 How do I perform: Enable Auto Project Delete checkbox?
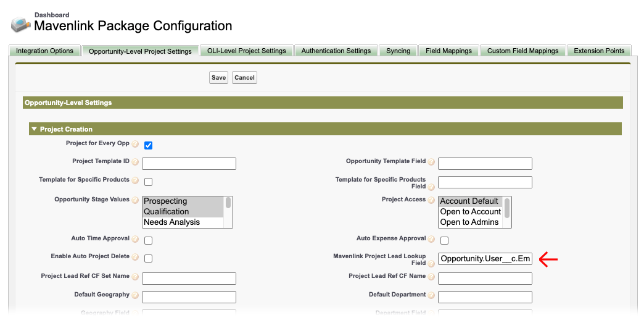(148, 259)
